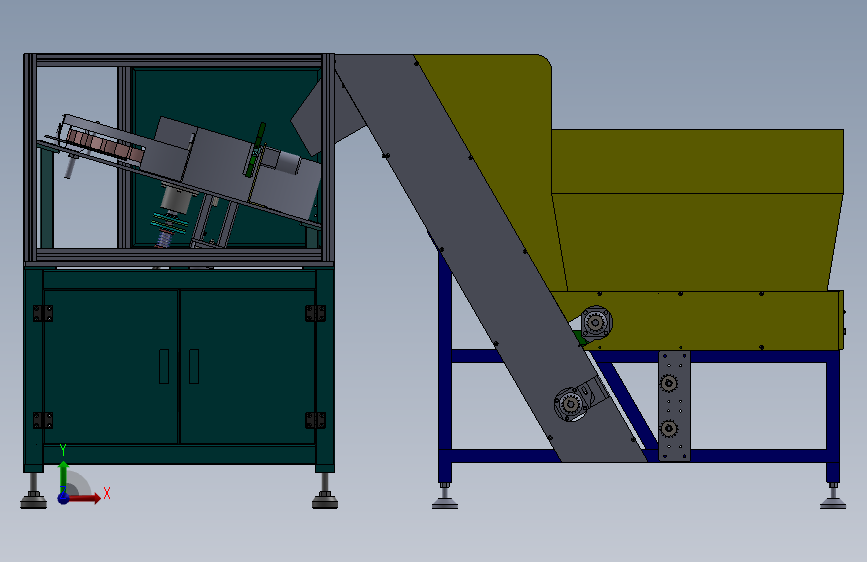Pick the cyan plates above the spring
Screen dimensions: 867x562
tap(170, 222)
